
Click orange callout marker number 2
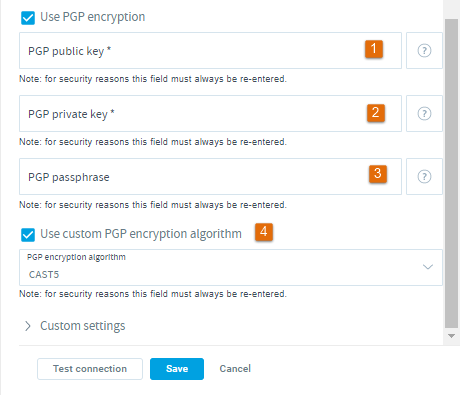376,113
